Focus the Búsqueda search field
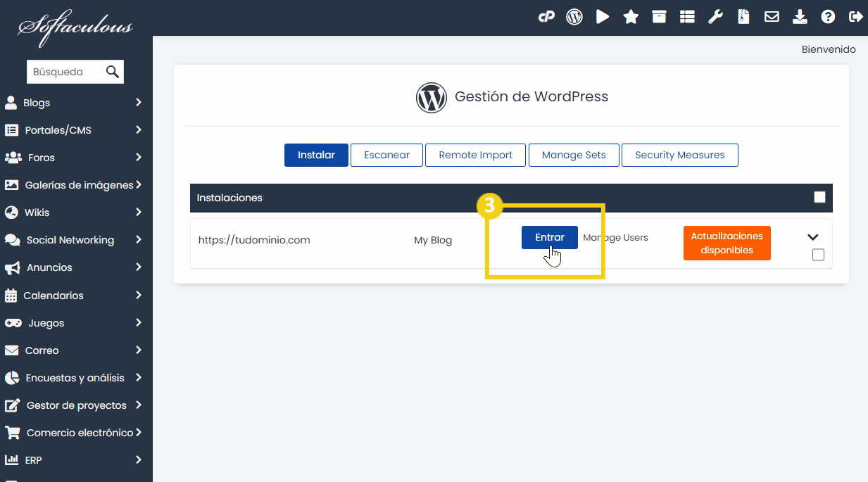This screenshot has height=482, width=868. coord(66,72)
